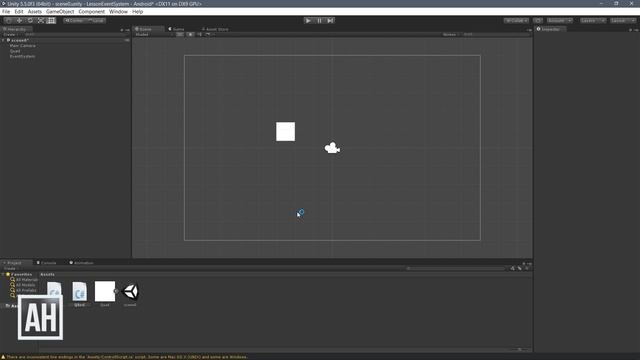
Task: Click the cloud services icon
Action: tap(538, 20)
